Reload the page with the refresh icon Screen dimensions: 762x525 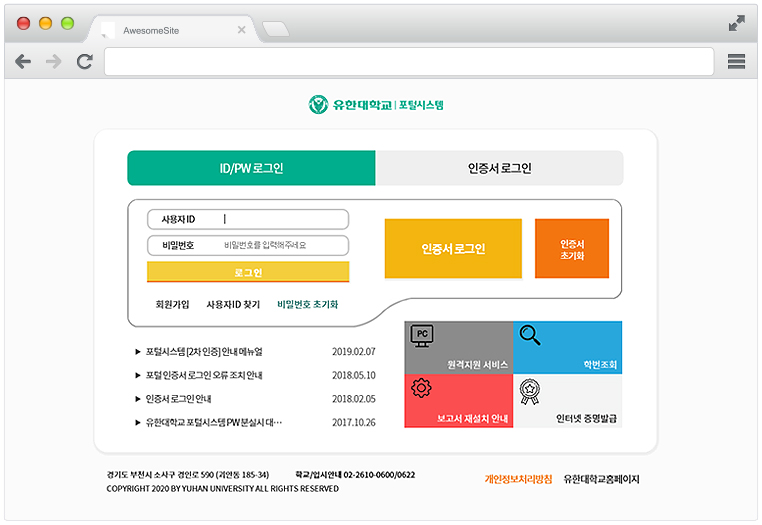coord(85,62)
